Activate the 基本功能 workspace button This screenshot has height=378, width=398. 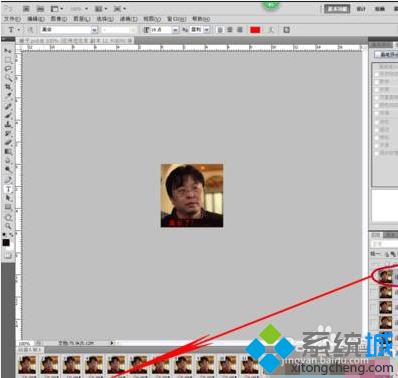point(337,9)
